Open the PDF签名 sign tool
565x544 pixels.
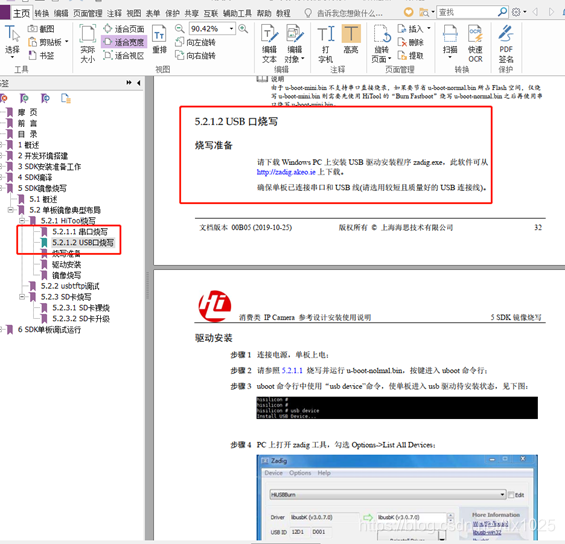pyautogui.click(x=506, y=44)
